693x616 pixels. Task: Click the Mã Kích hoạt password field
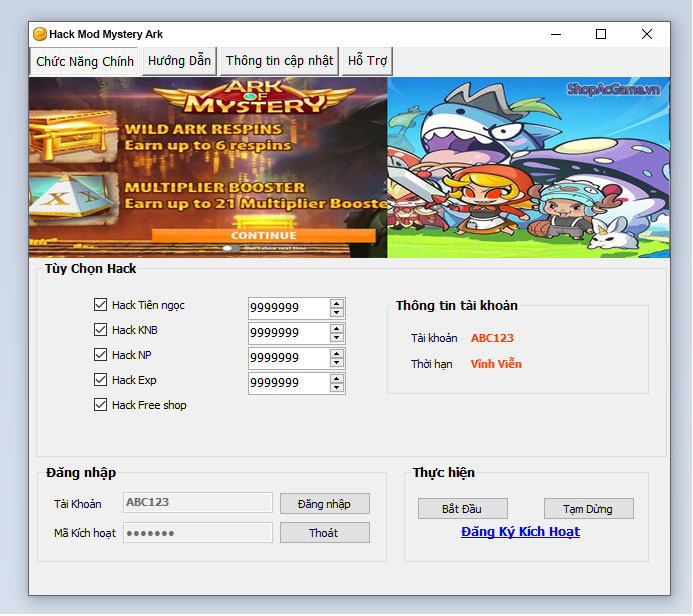coord(198,533)
